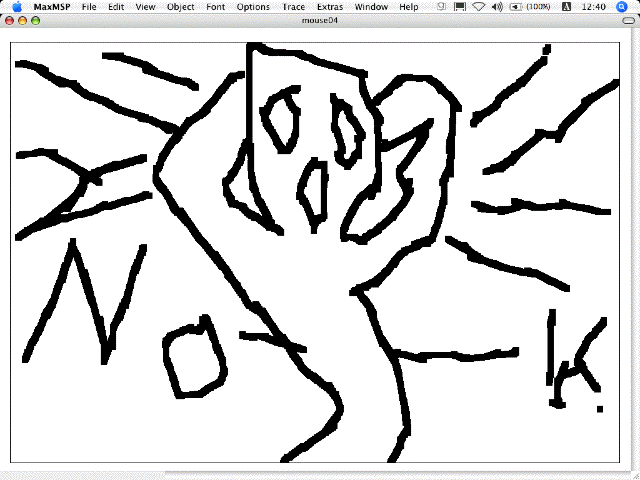Viewport: 640px width, 480px height.
Task: Open the Trace menu
Action: 293,7
